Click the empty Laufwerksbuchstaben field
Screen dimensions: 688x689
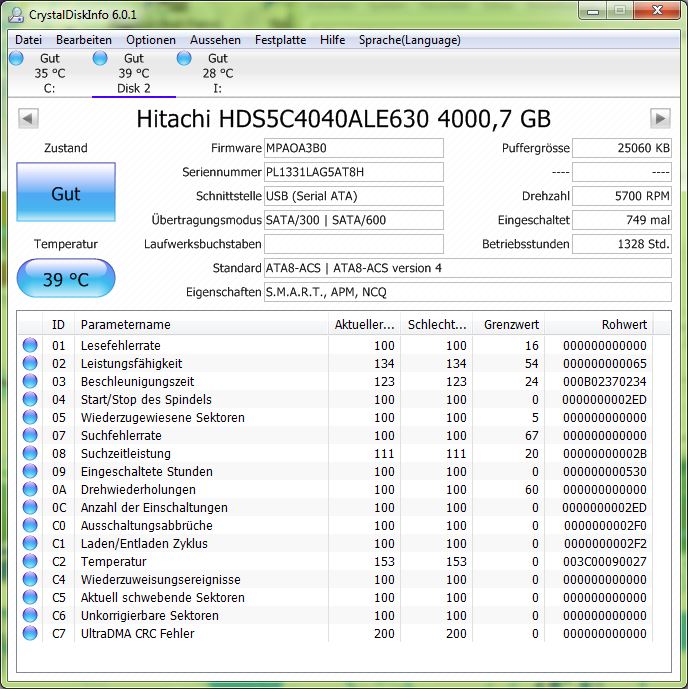coord(354,244)
